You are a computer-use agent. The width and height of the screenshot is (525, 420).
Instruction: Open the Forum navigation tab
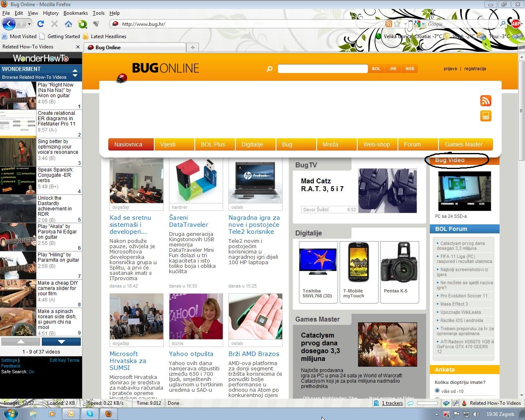[418, 144]
